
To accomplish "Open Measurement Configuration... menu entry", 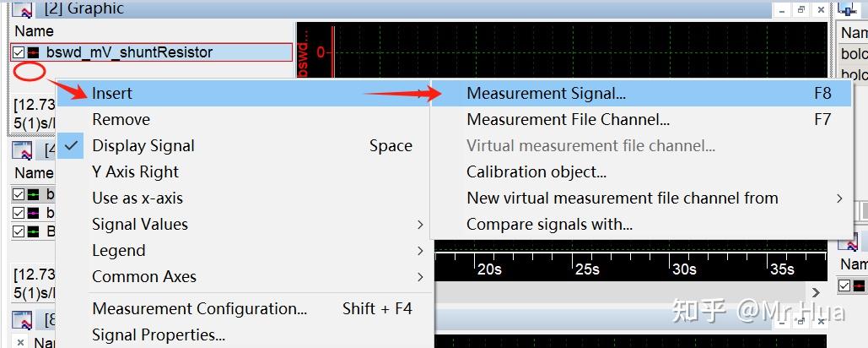I will pyautogui.click(x=200, y=309).
